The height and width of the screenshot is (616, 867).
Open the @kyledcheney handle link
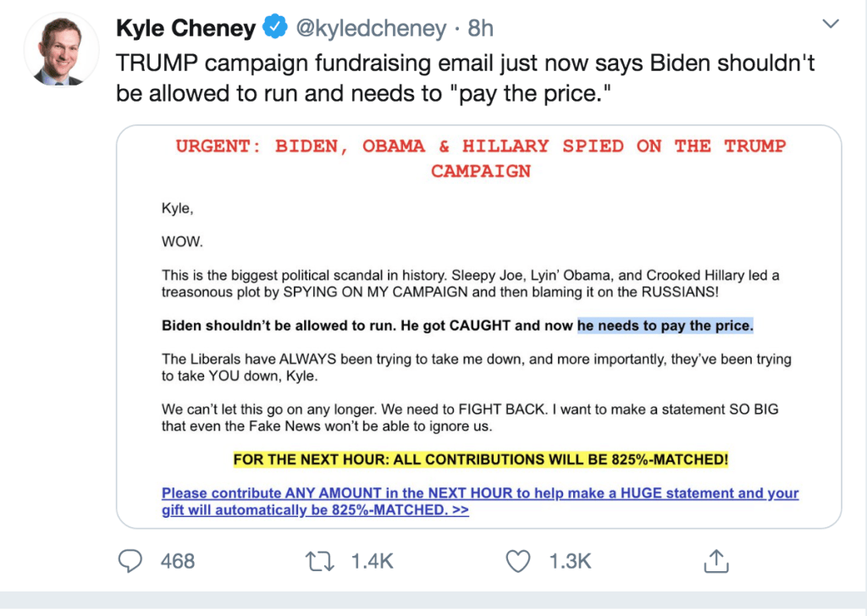tap(369, 29)
